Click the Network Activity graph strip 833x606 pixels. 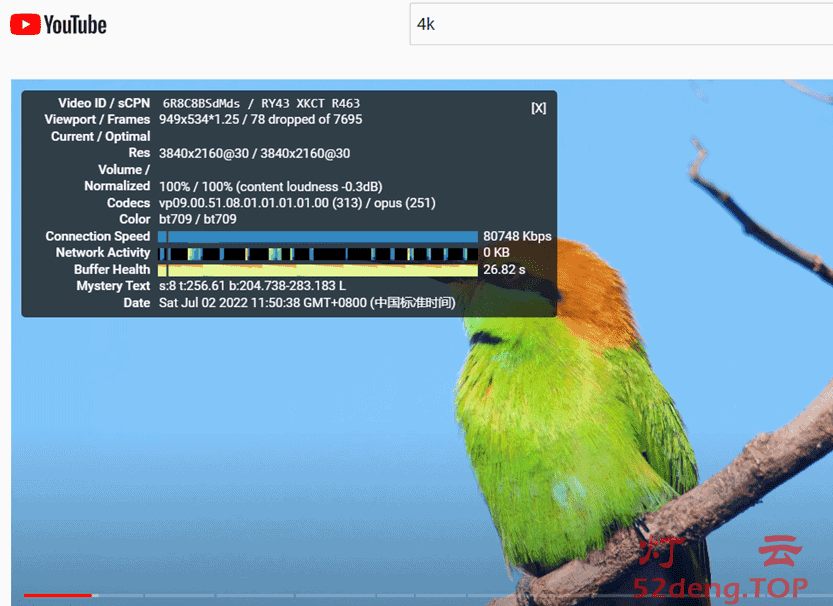pyautogui.click(x=318, y=254)
